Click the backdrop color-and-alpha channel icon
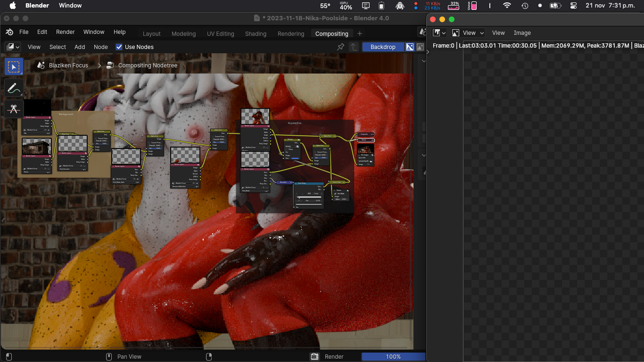Viewport: 644px width, 362px height. pos(410,47)
